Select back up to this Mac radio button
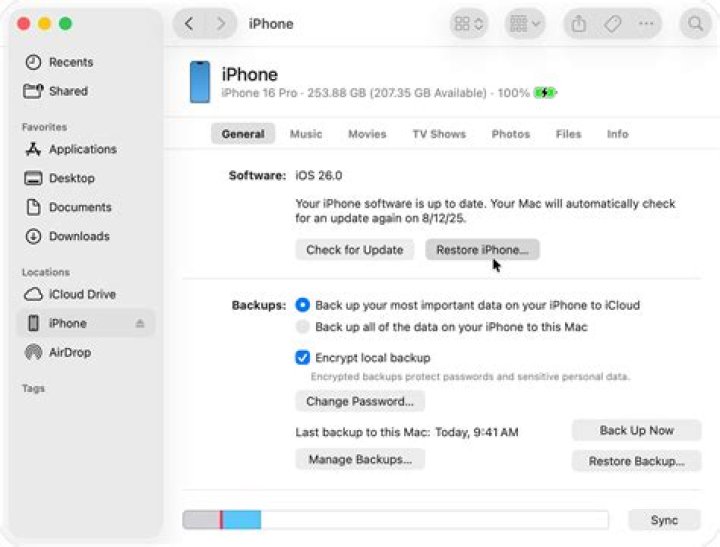Image resolution: width=720 pixels, height=547 pixels. (x=303, y=327)
